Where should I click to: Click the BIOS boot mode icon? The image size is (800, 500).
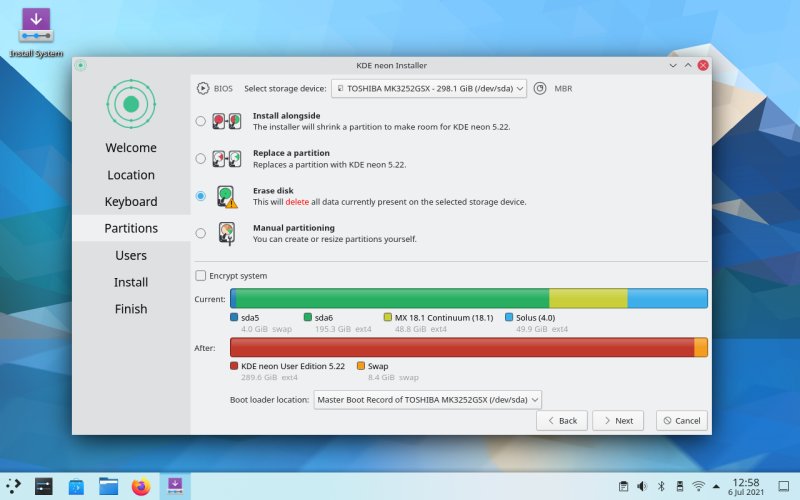pyautogui.click(x=203, y=88)
